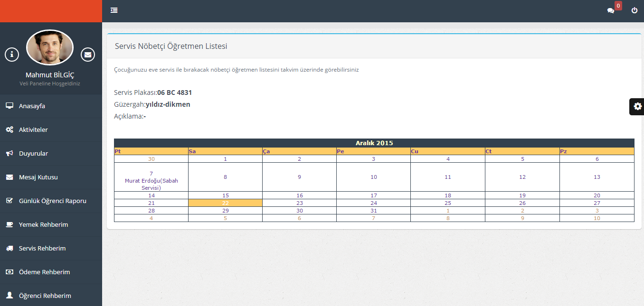Open Ödeme Rehberim in sidebar
This screenshot has width=644, height=306.
click(x=44, y=272)
